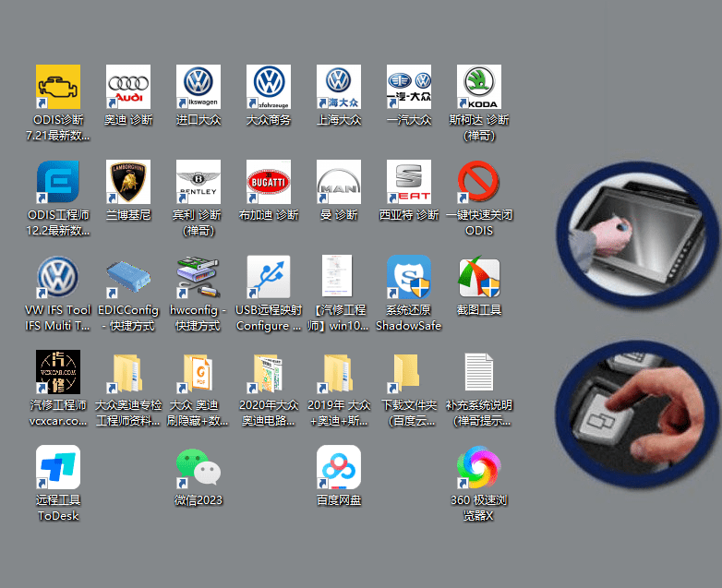This screenshot has height=588, width=722.
Task: Click the VW IFS Tool icon
Action: coord(58,278)
